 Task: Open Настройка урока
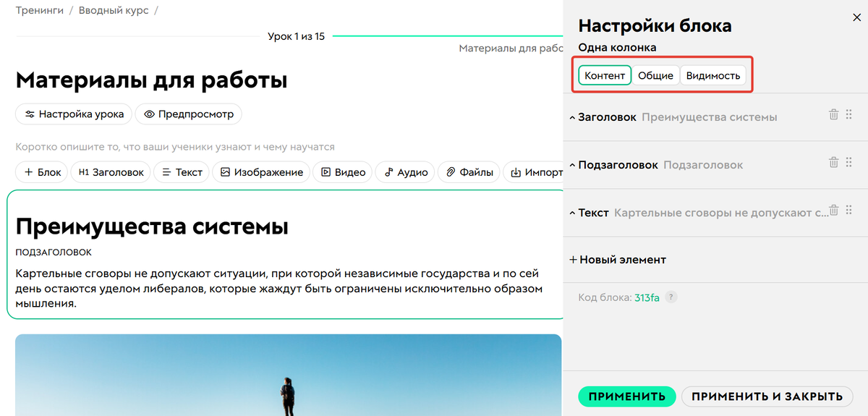point(75,114)
